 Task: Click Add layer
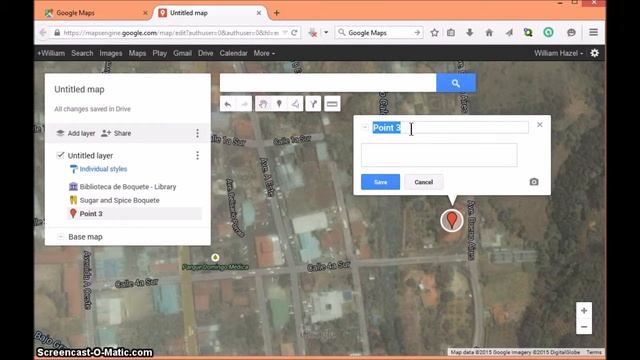(76, 133)
